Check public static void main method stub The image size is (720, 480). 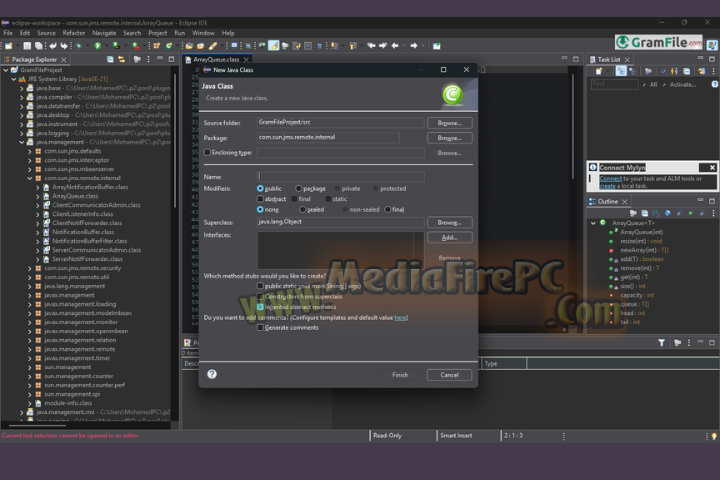tap(260, 286)
